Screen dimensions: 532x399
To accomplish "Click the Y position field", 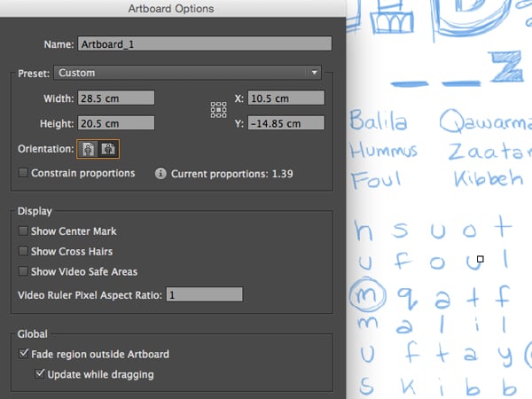I will (x=286, y=123).
